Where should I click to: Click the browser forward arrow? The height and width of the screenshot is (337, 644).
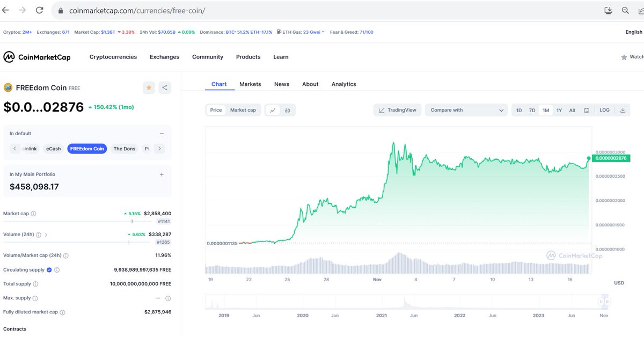click(x=22, y=10)
